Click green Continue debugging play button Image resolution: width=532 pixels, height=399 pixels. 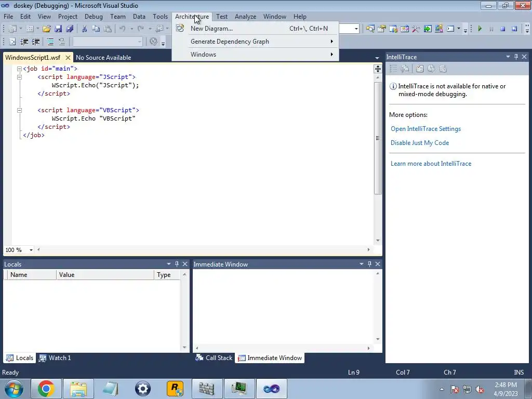(x=480, y=29)
